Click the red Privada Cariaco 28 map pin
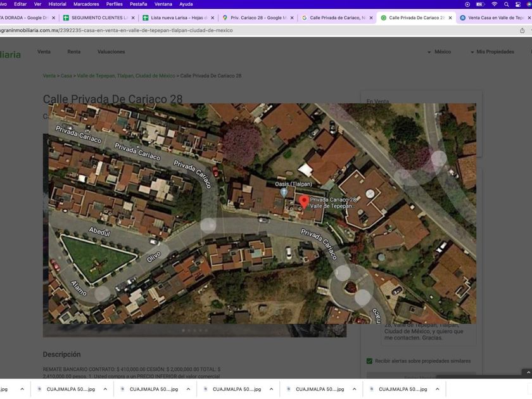Image resolution: width=532 pixels, height=399 pixels. click(x=304, y=201)
